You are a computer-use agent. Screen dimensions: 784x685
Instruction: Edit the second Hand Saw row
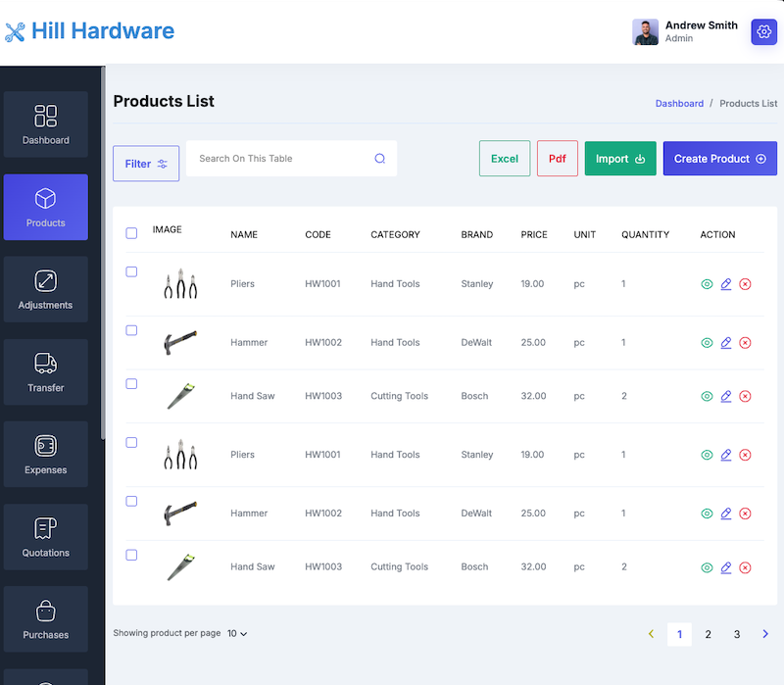pyautogui.click(x=726, y=567)
